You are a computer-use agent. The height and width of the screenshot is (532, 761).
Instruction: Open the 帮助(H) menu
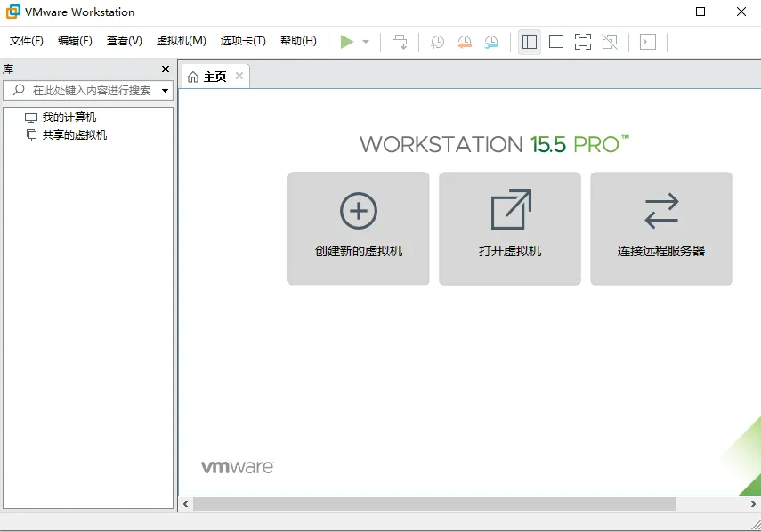click(298, 41)
